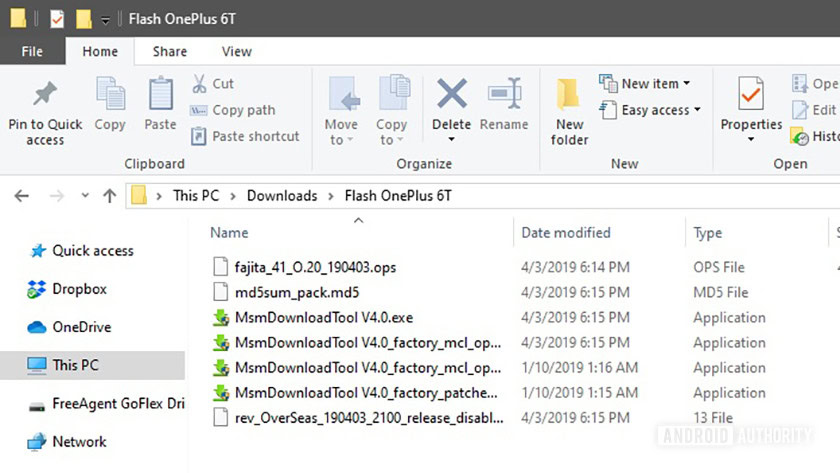The width and height of the screenshot is (840, 473).
Task: Click the Cut scissors icon
Action: (x=199, y=84)
